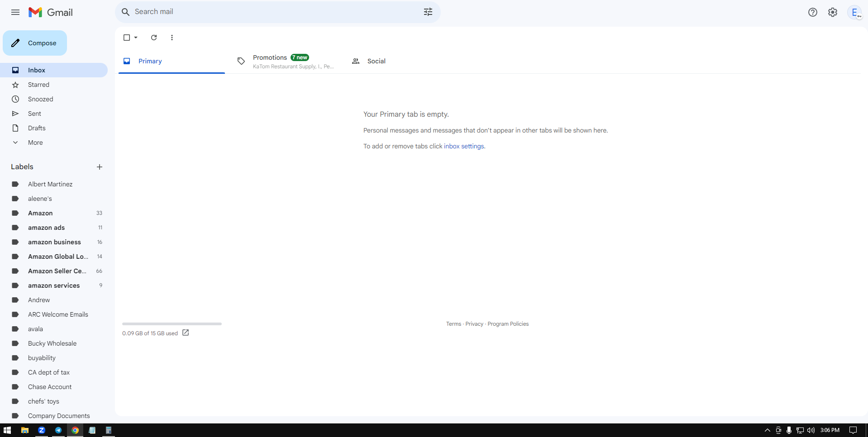The width and height of the screenshot is (868, 437).
Task: Refresh the inbox
Action: point(154,38)
